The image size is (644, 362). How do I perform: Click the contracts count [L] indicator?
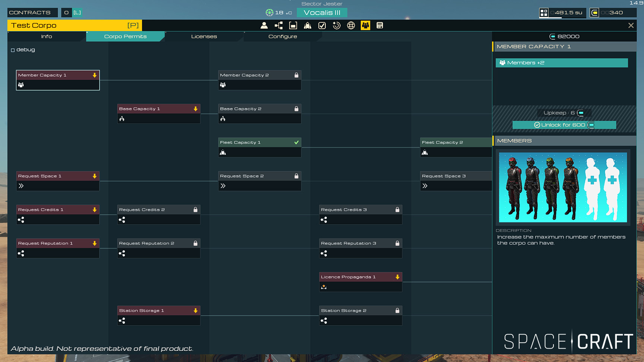coord(77,13)
